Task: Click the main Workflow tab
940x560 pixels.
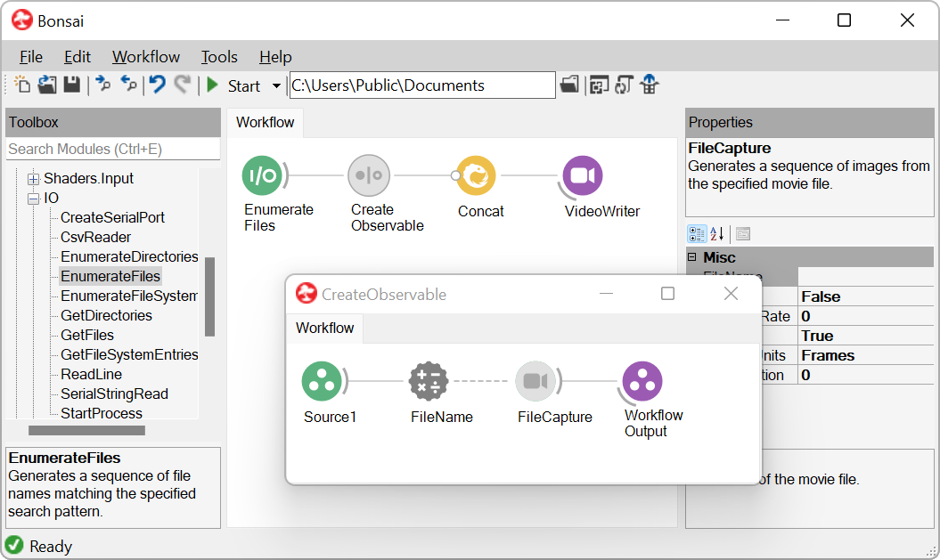Action: coord(265,122)
